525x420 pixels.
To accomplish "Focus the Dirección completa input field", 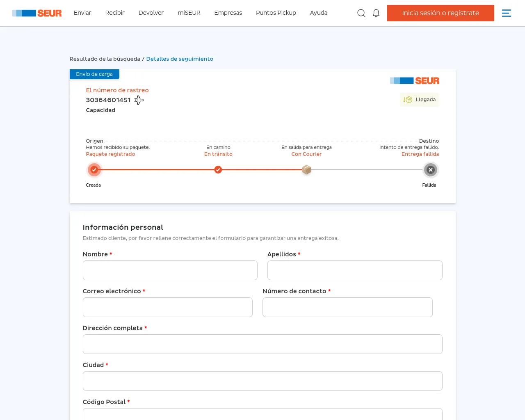I will pos(262,344).
